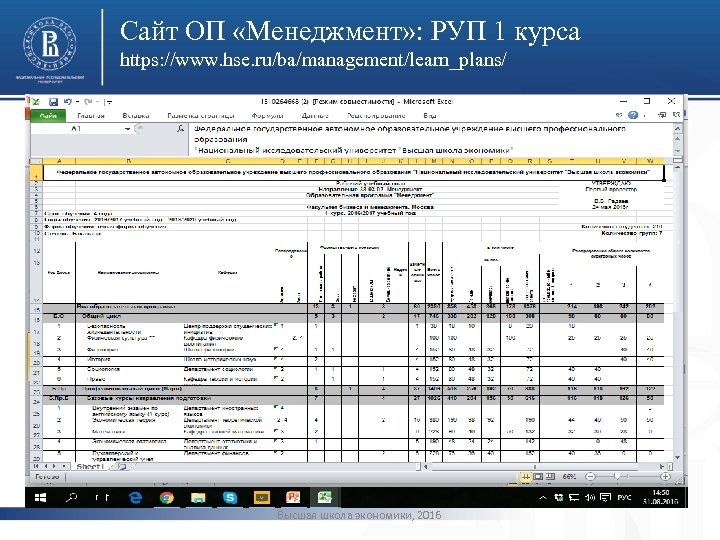
Task: Click first sheet navigation arrow
Action: point(36,466)
